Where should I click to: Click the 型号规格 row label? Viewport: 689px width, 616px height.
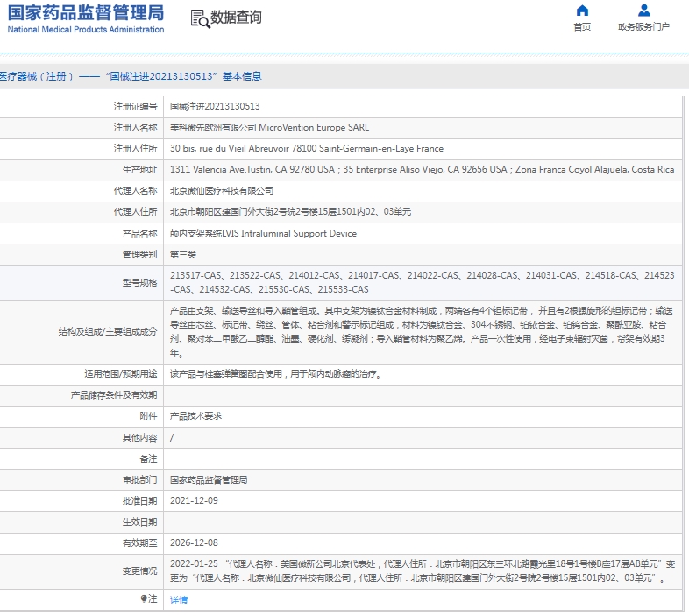pos(139,282)
